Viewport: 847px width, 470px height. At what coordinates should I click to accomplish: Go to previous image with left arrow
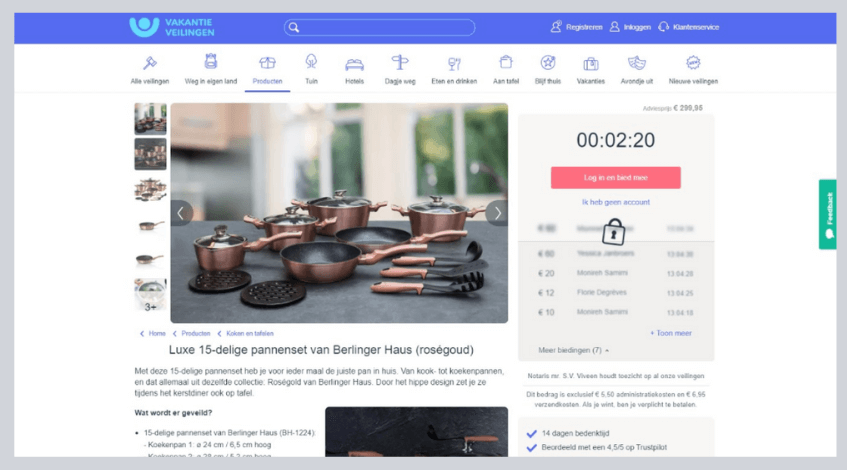pyautogui.click(x=181, y=213)
